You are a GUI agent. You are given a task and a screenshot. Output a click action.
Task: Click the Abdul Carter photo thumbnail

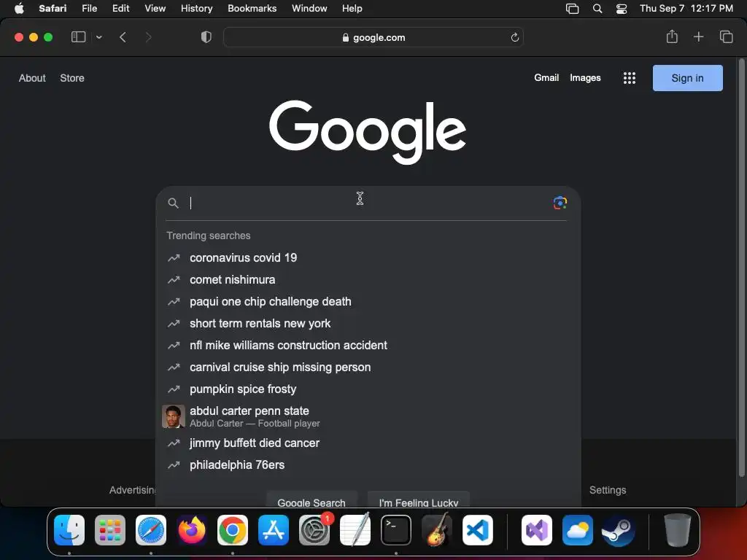pos(174,416)
